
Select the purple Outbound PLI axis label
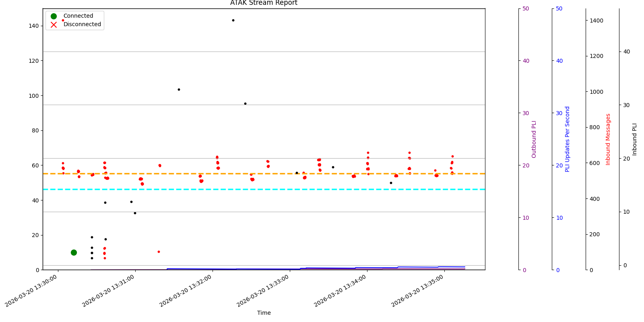534,139
